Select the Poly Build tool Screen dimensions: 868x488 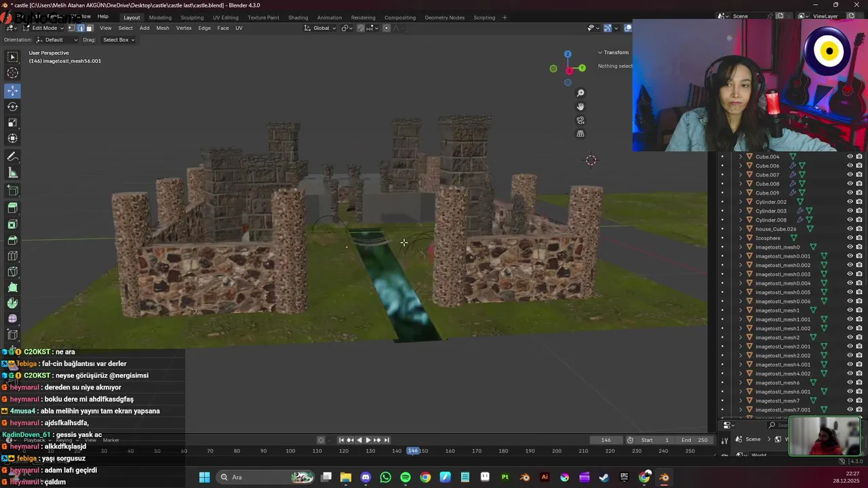pyautogui.click(x=13, y=288)
